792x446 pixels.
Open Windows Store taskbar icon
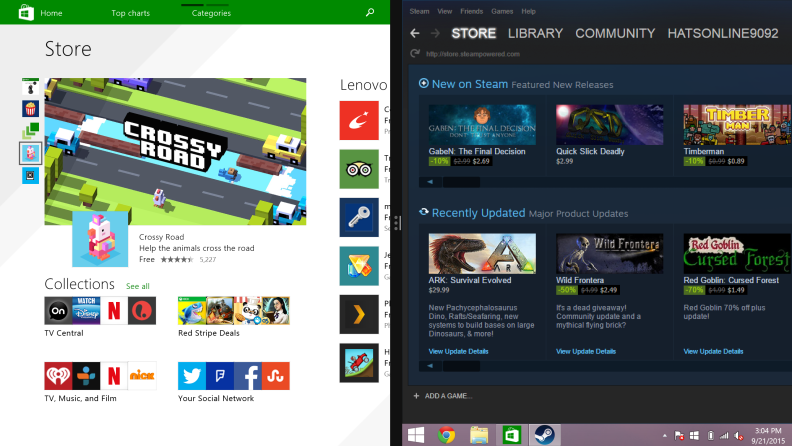(512, 435)
